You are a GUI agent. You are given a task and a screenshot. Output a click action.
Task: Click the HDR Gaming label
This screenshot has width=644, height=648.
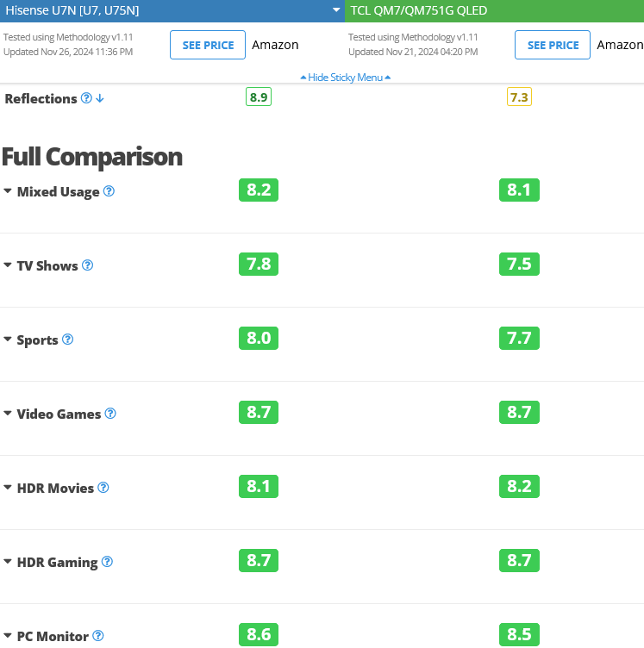point(57,563)
